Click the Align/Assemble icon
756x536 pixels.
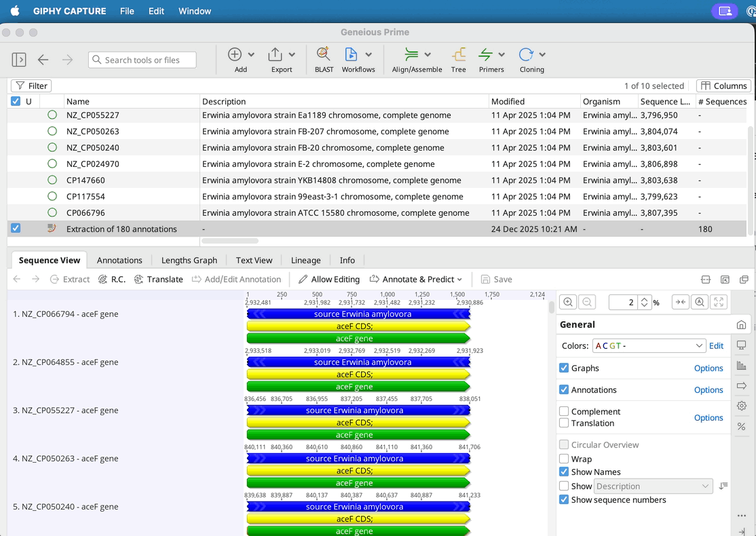point(411,55)
